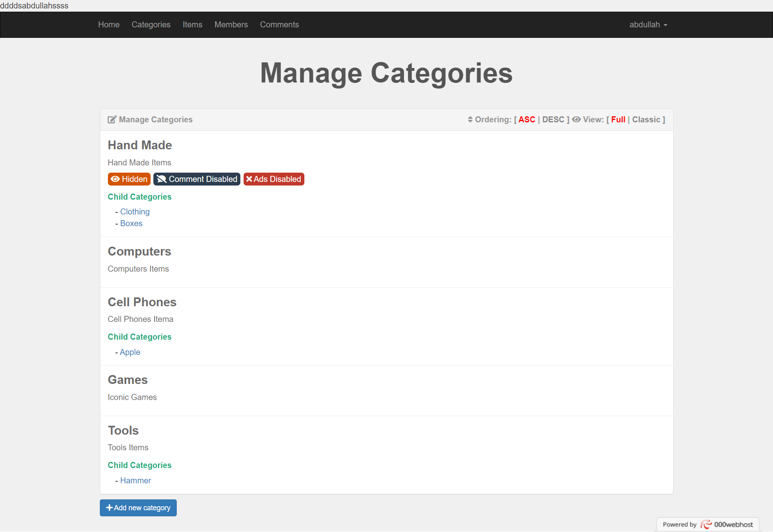Open the Categories menu item
Viewport: 773px width, 532px height.
151,25
